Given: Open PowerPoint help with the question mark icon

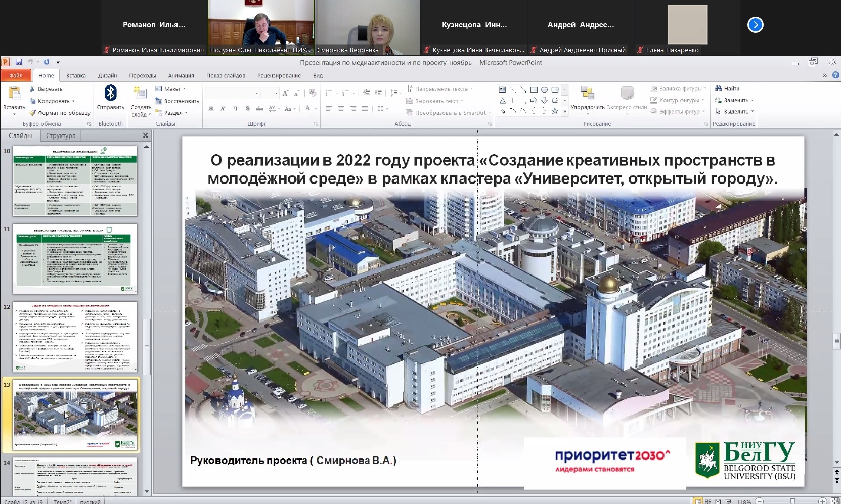Looking at the screenshot, I should (x=835, y=75).
